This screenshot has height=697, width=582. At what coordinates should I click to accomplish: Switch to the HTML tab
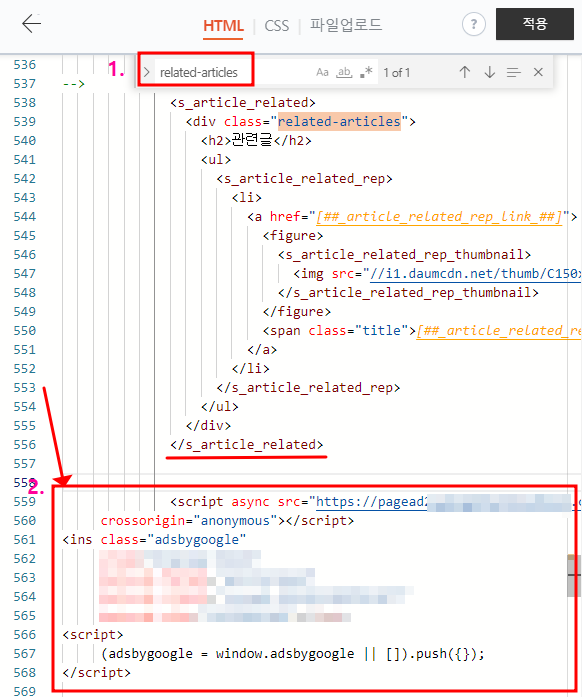[223, 26]
